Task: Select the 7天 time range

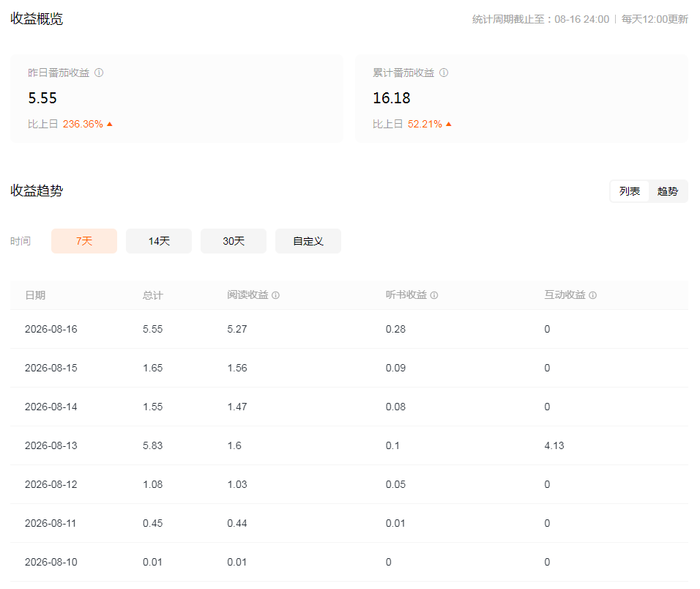Action: tap(84, 241)
